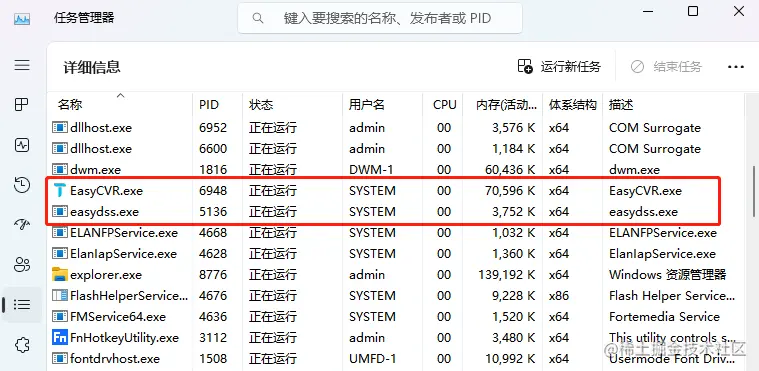Screen dimensions: 759x371
Task: Sort by the 名称 column header
Action: [x=120, y=104]
